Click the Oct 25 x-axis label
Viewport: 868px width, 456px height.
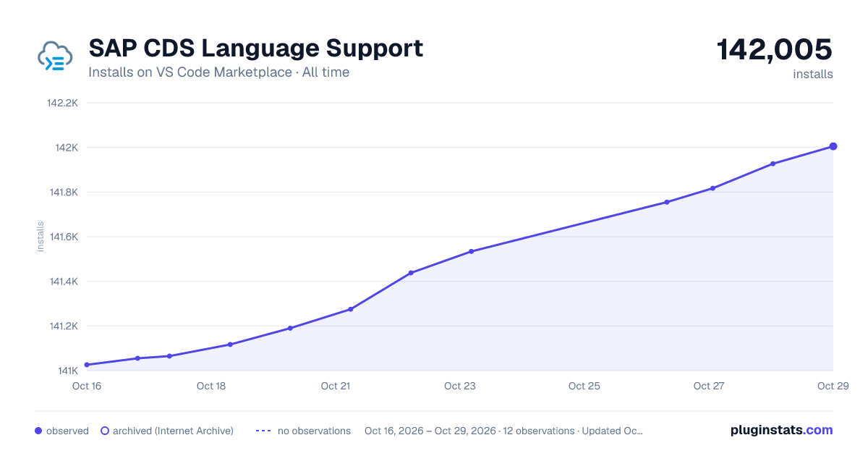584,386
